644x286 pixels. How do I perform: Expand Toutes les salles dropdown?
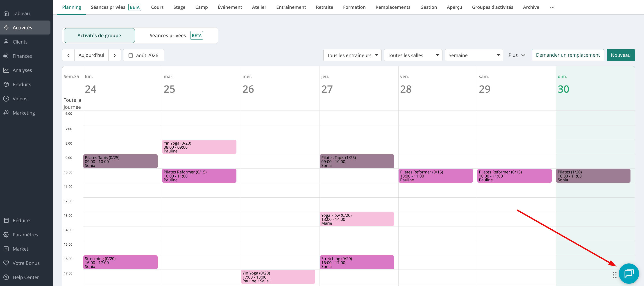tap(413, 55)
